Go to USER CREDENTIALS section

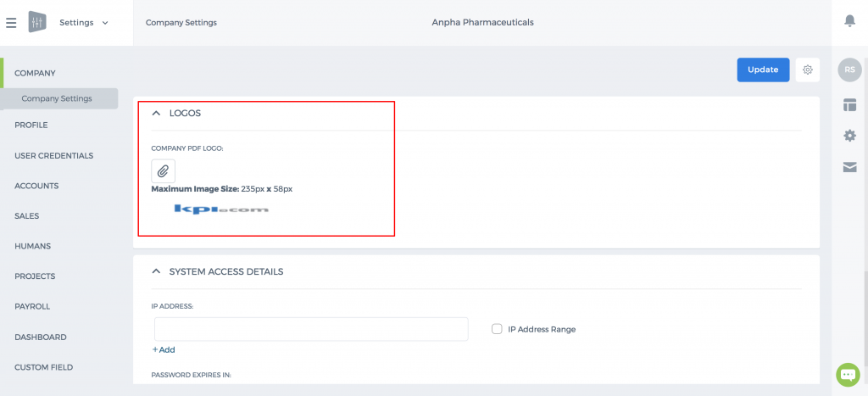tap(53, 156)
